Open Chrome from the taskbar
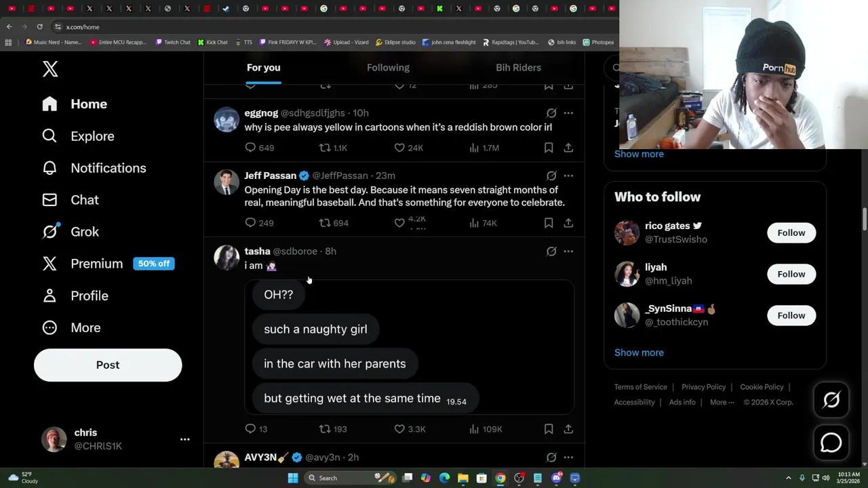The width and height of the screenshot is (868, 488). [x=500, y=478]
